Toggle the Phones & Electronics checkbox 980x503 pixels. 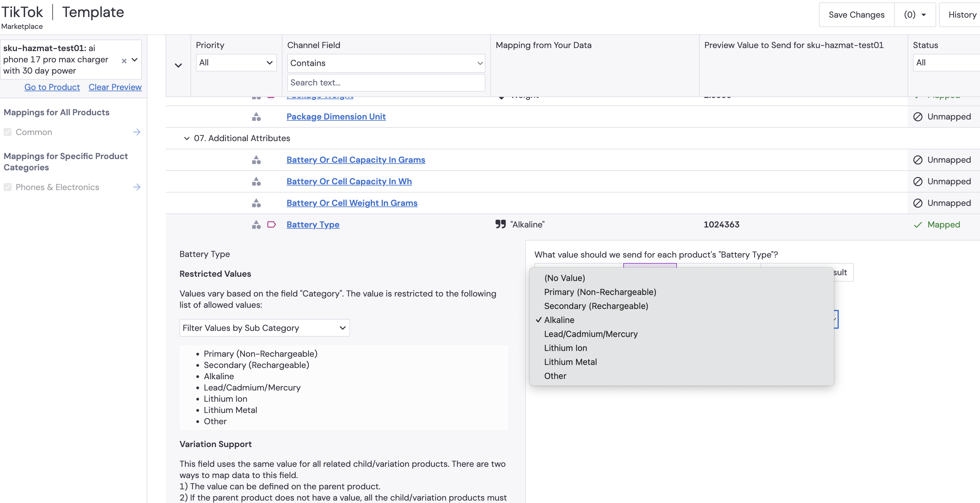[8, 187]
